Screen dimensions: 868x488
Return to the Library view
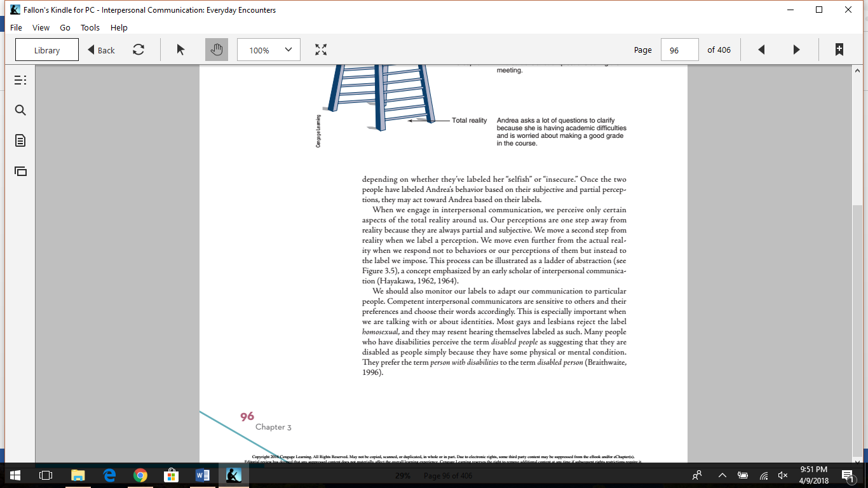pyautogui.click(x=46, y=49)
